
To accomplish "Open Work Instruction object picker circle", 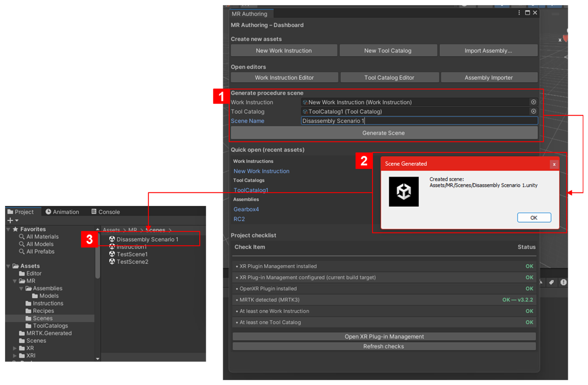I will pos(533,102).
